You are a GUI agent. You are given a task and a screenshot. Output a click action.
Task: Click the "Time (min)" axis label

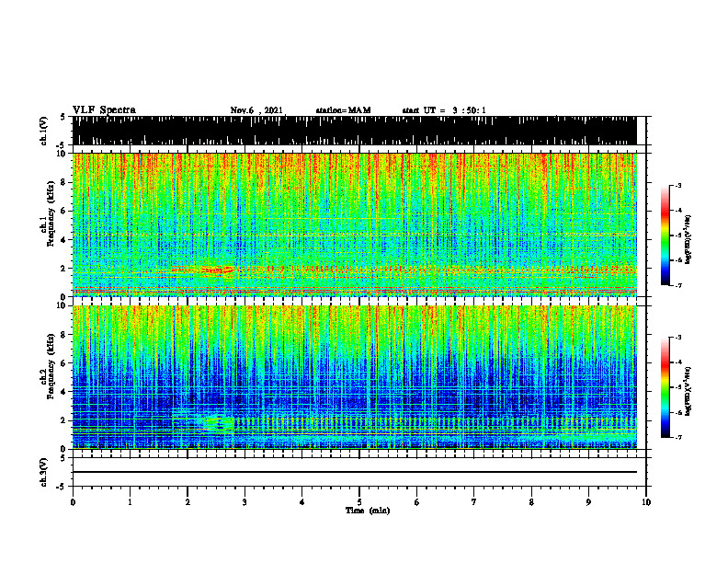[368, 511]
